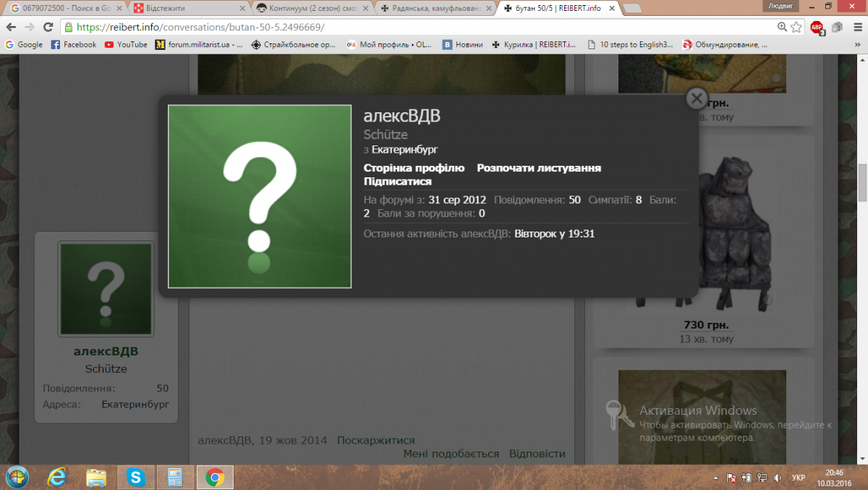This screenshot has height=490, width=868.
Task: Show hidden tray icons arrow
Action: coord(716,478)
